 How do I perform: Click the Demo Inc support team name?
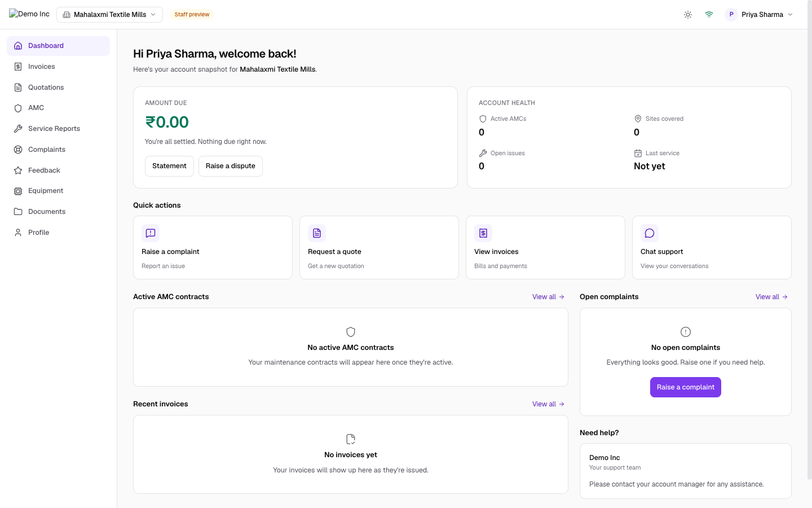click(604, 458)
